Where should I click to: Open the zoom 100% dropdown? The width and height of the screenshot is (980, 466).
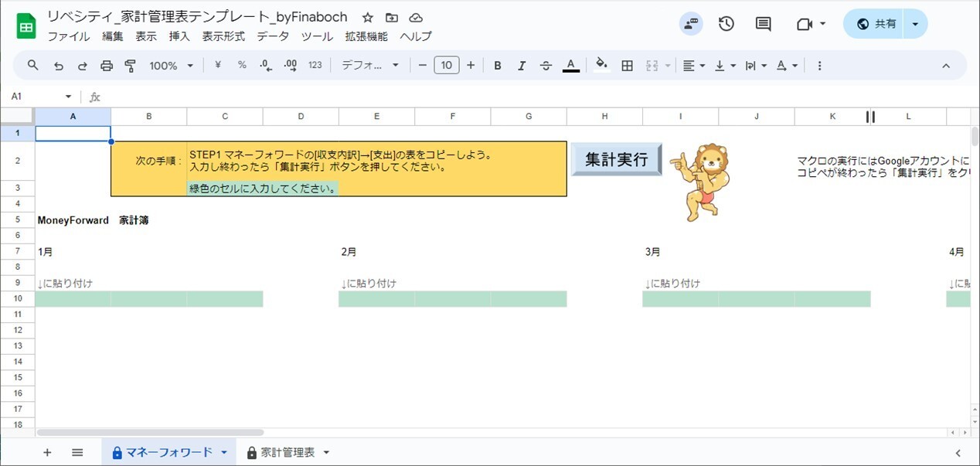pyautogui.click(x=172, y=66)
